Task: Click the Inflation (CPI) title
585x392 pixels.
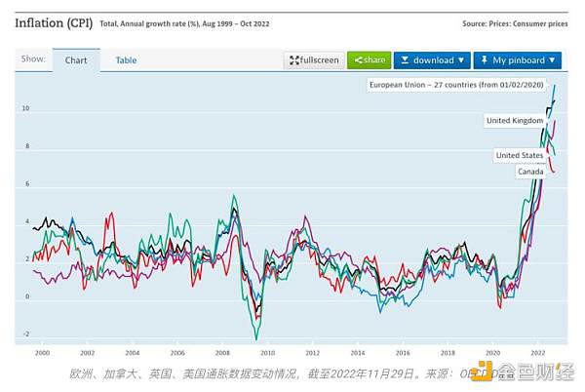Action: [x=54, y=22]
